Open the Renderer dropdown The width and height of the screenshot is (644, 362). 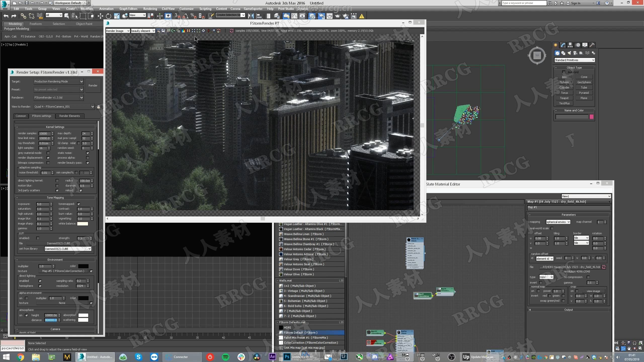[x=58, y=98]
